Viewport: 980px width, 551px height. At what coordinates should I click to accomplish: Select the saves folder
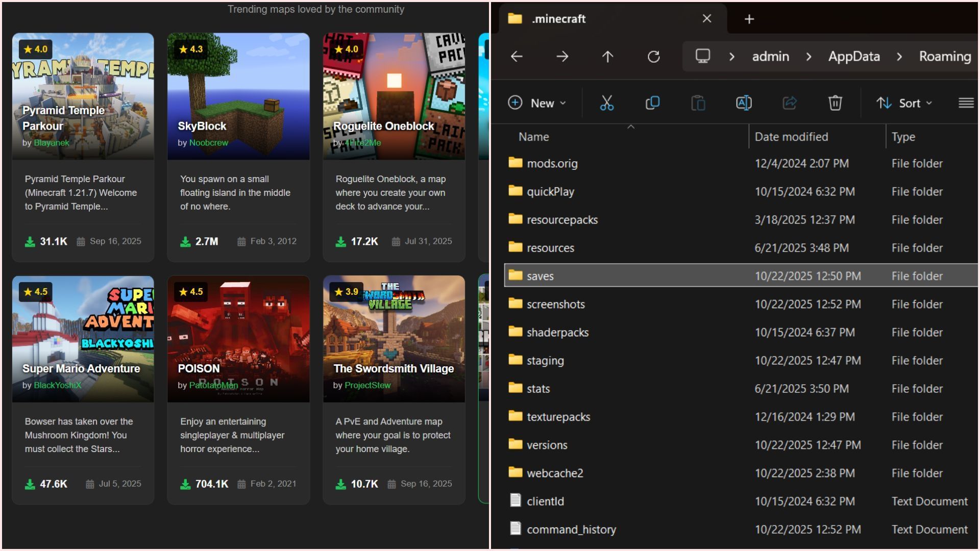pos(540,276)
